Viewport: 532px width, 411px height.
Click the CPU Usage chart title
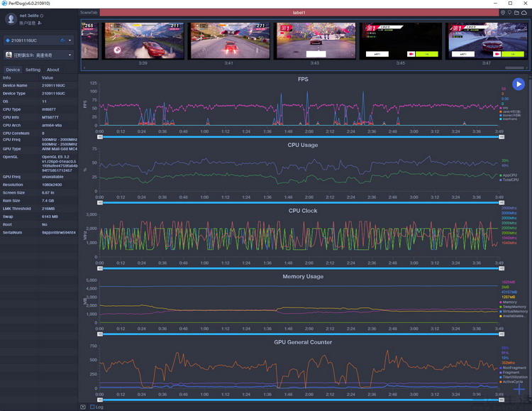tap(303, 145)
